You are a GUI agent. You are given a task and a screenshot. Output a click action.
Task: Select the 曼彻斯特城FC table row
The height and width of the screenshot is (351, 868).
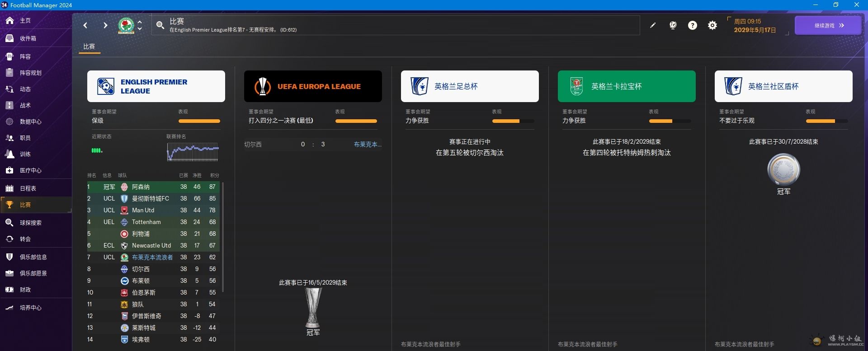point(153,199)
